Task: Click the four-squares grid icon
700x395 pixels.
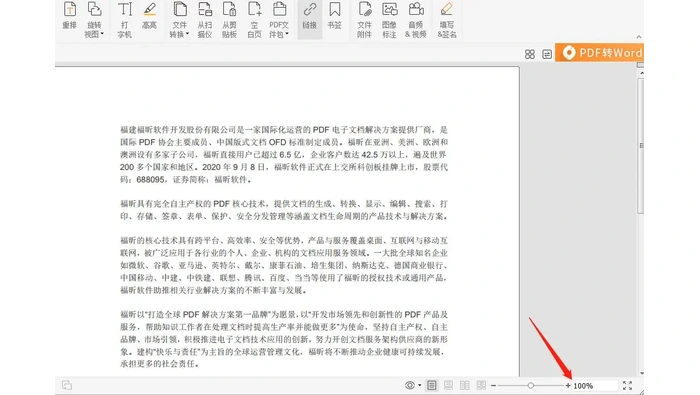Action: click(530, 54)
